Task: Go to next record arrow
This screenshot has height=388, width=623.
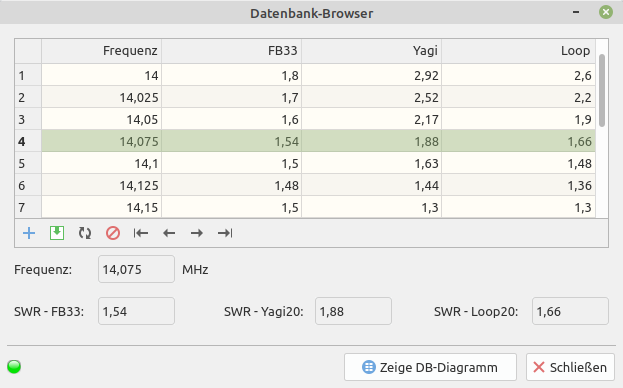Action: tap(197, 233)
